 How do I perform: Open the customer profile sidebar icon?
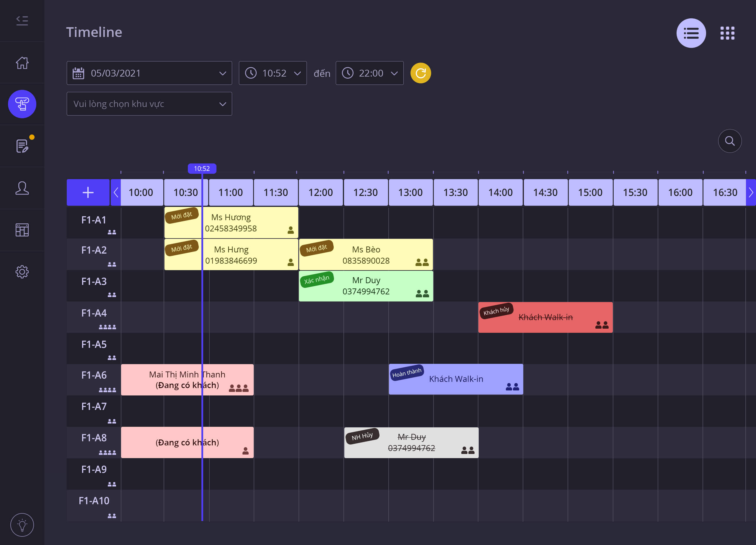(x=22, y=188)
